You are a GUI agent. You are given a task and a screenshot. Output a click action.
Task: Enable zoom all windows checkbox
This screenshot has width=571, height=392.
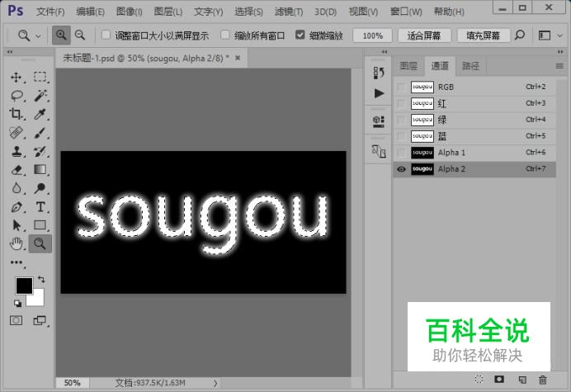225,35
